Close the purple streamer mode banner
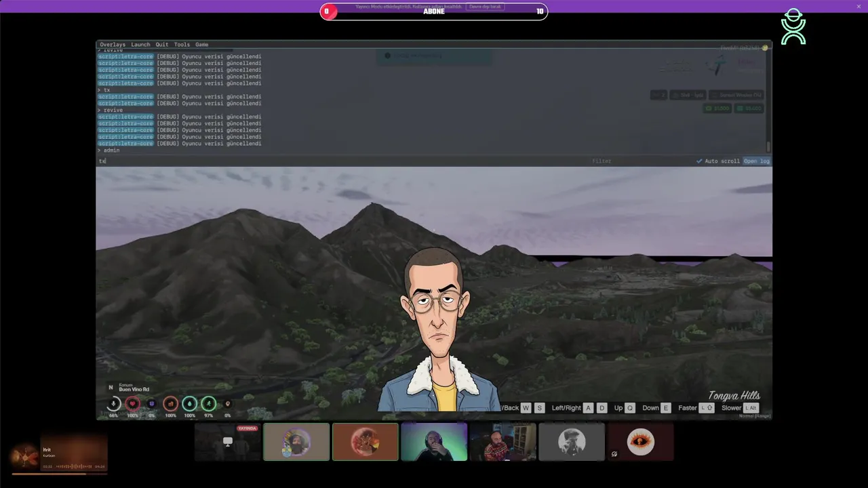 point(859,6)
